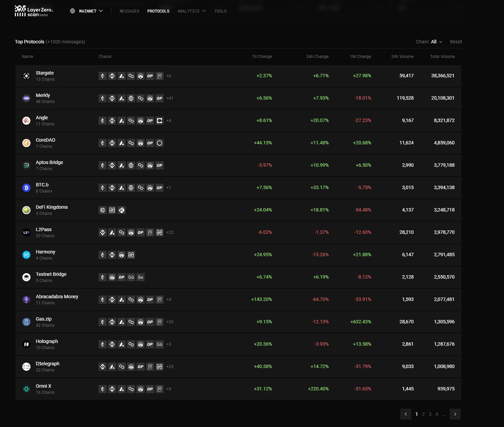This screenshot has width=504, height=427.
Task: Go to page 3 in pagination
Action: point(430,414)
